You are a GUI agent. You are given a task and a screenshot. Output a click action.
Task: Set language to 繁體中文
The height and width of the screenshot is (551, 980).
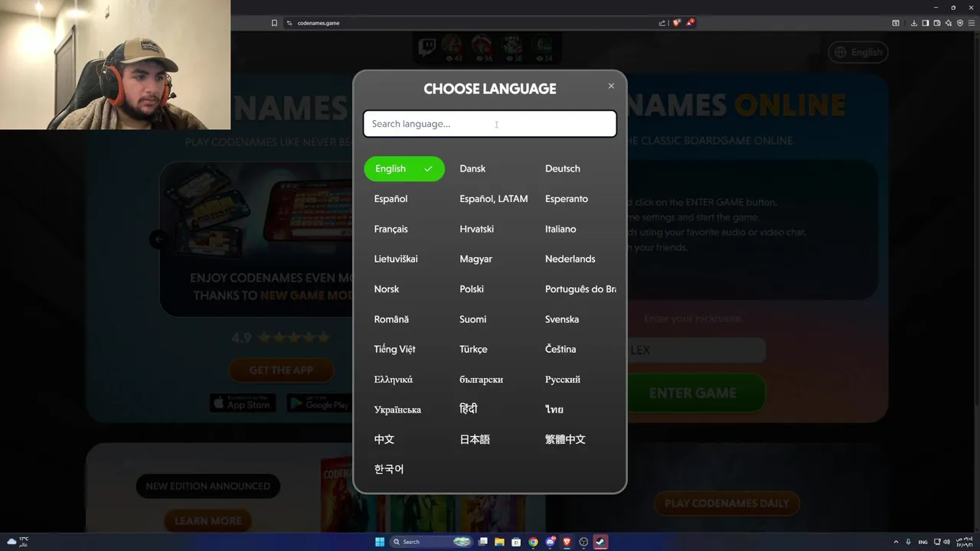coord(565,439)
